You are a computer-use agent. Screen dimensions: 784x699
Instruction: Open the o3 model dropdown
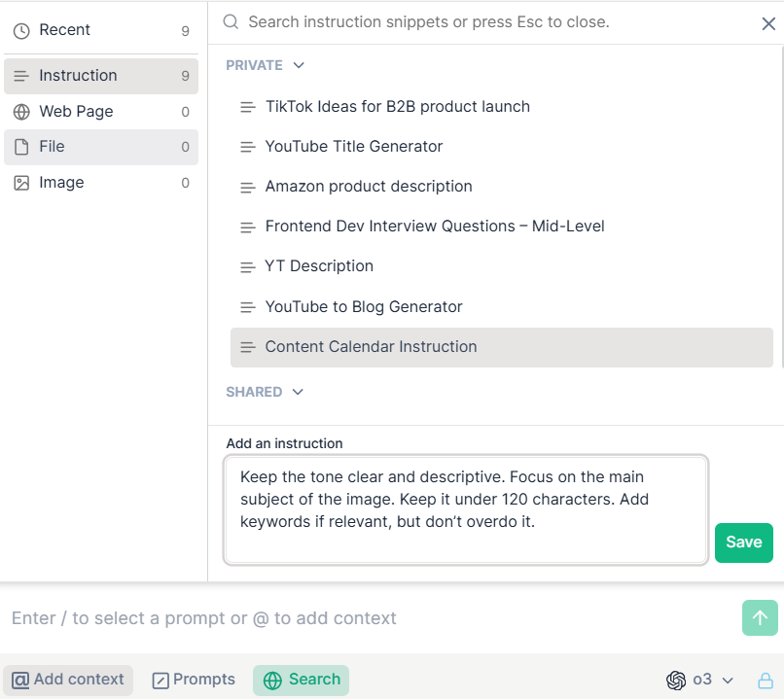tap(699, 680)
